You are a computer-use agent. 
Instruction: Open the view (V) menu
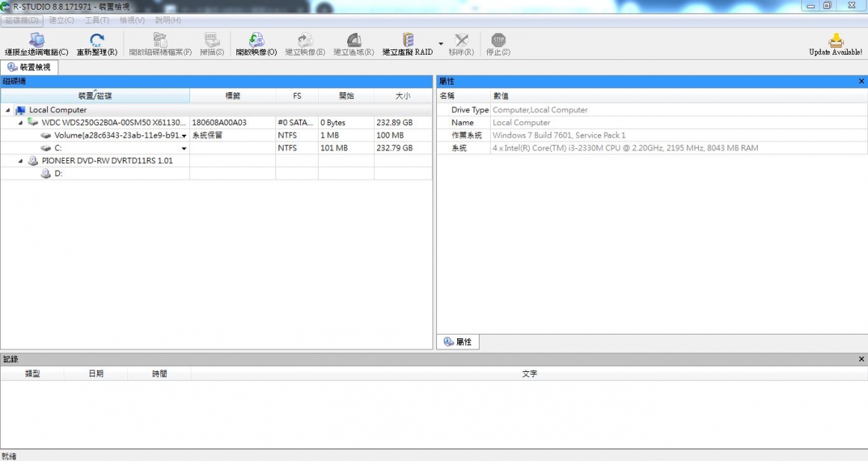click(x=132, y=20)
